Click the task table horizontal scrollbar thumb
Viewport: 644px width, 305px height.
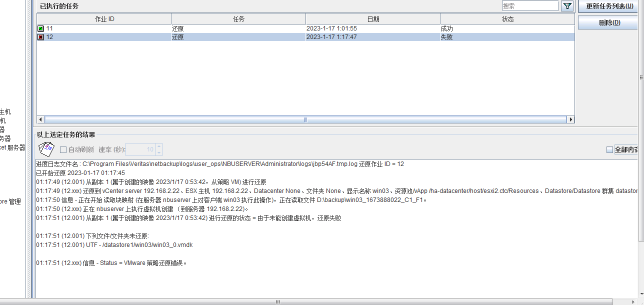[305, 120]
